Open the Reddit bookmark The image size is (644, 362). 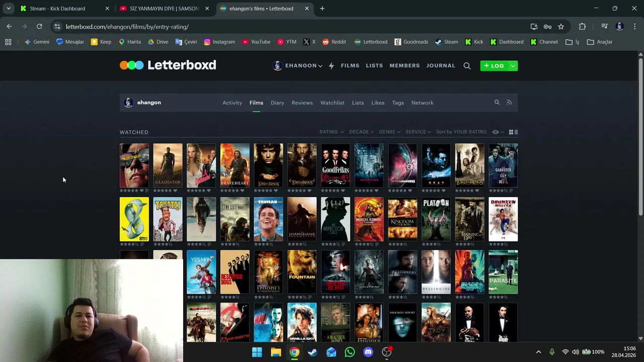coord(334,42)
